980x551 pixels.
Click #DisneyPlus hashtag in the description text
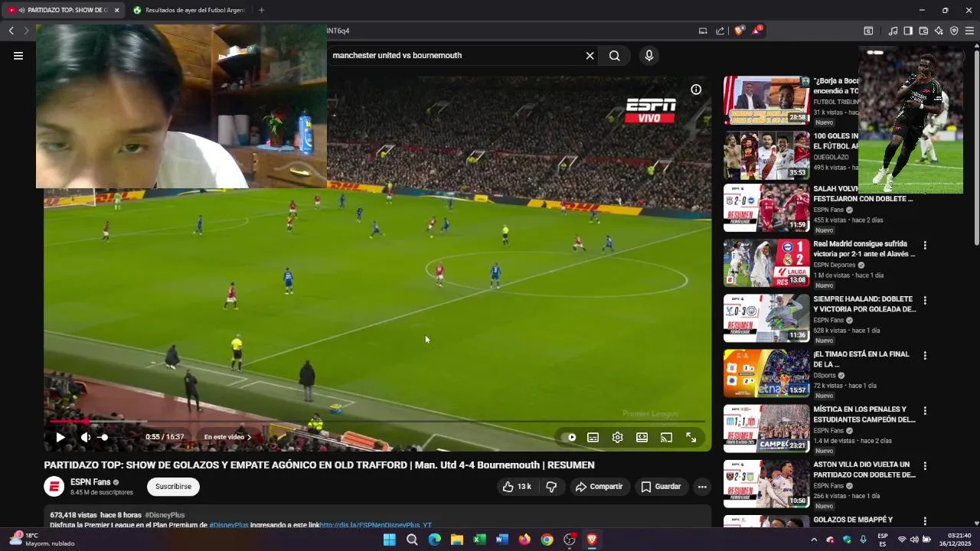tap(229, 525)
